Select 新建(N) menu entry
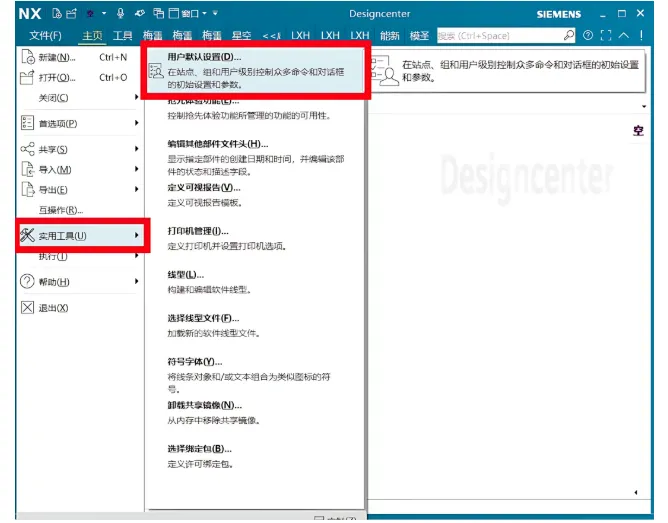Viewport: 668px width, 523px height. [x=80, y=57]
